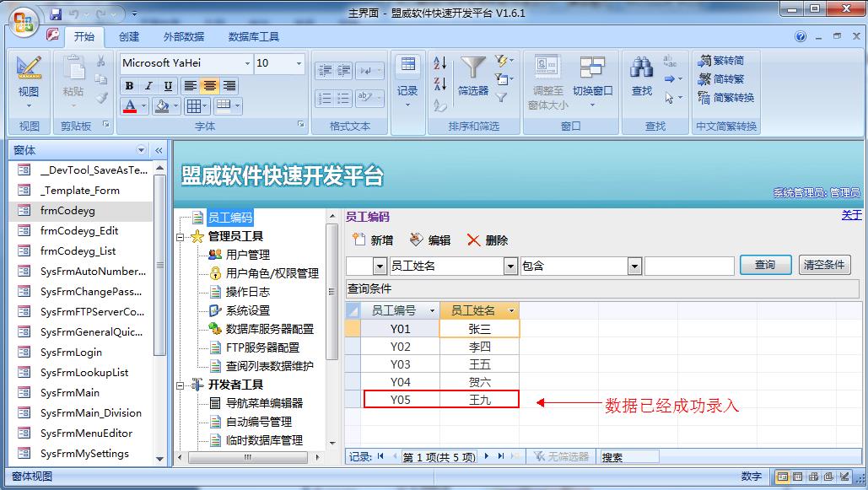Click the 记录 records button
The width and height of the screenshot is (868, 490).
coord(407,82)
